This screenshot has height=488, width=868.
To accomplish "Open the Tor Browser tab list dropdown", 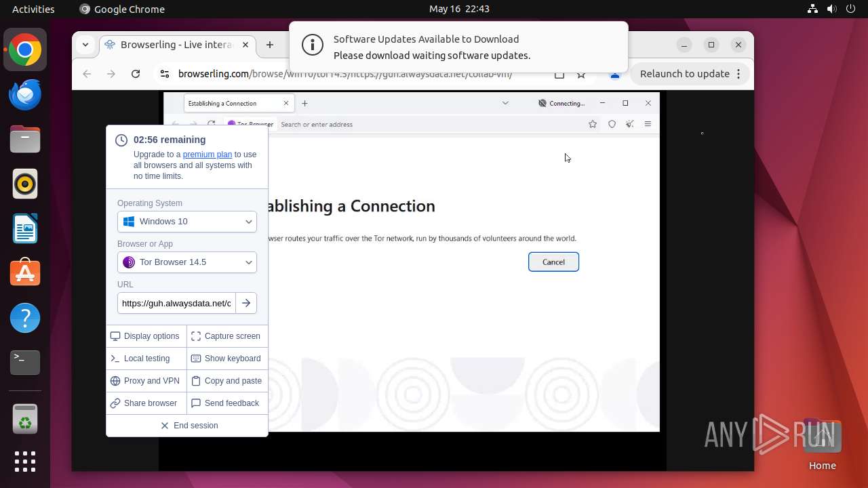I will pos(505,103).
